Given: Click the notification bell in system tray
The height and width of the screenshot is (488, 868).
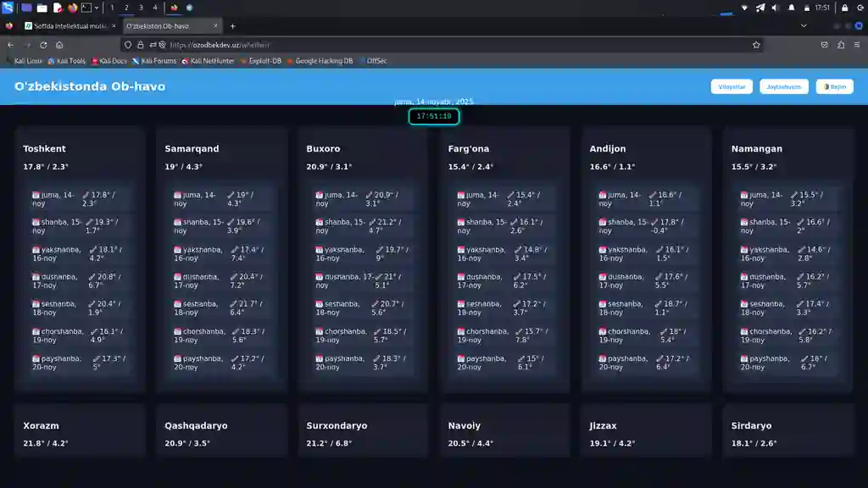Looking at the screenshot, I should pos(792,8).
